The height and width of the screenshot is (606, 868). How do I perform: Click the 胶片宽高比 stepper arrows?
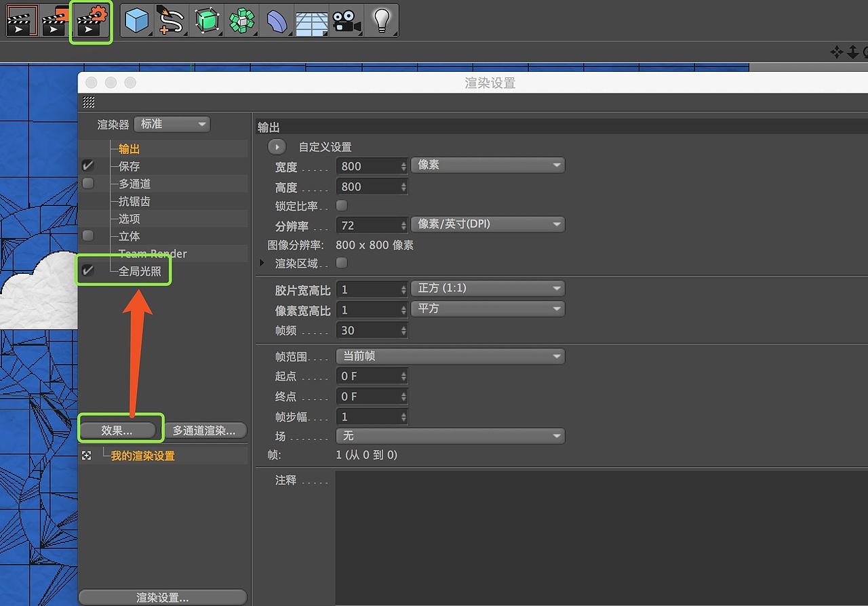[404, 289]
